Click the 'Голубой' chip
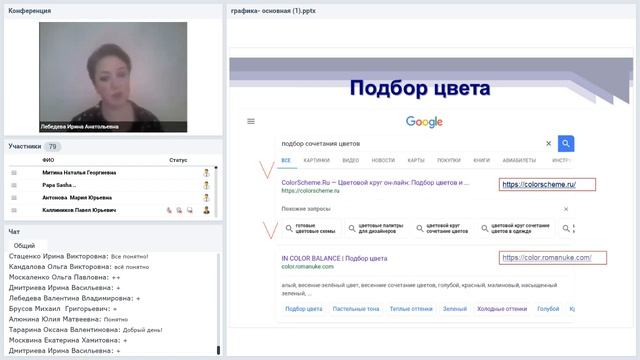The height and width of the screenshot is (360, 640). (548, 309)
